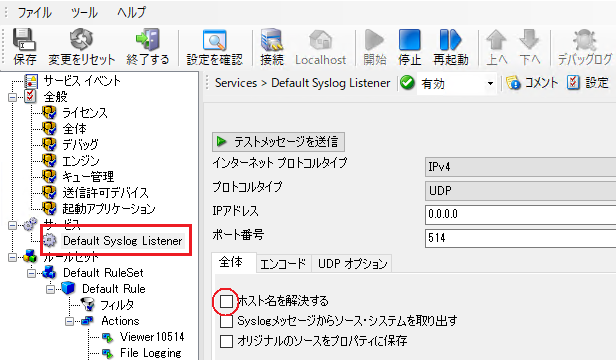The image size is (616, 360).
Task: Restart the service with 再起動 icon
Action: [450, 40]
